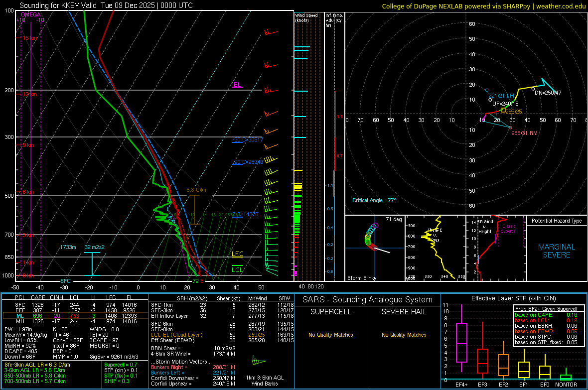The image size is (588, 390).
Task: Select the 'SigSvr = 9261 m3/s3' value
Action: click(x=114, y=357)
